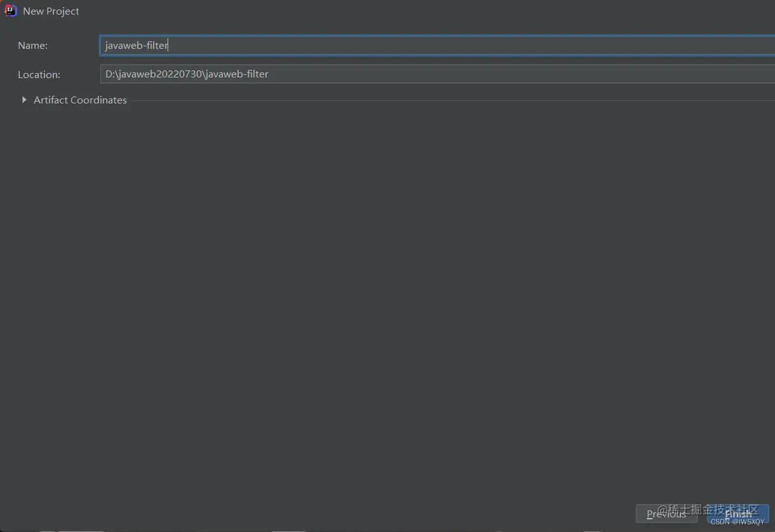Expand the Artifact Coordinates section
The width and height of the screenshot is (775, 532).
(24, 100)
